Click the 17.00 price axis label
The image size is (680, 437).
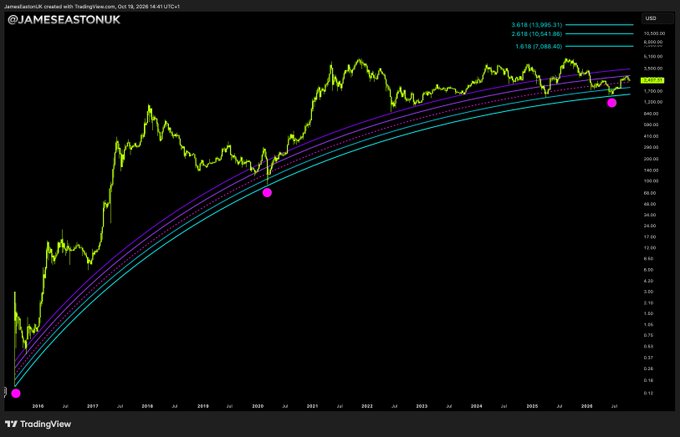651,237
